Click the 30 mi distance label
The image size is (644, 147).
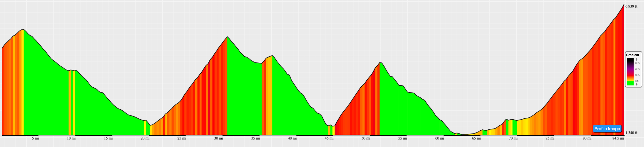pos(219,139)
